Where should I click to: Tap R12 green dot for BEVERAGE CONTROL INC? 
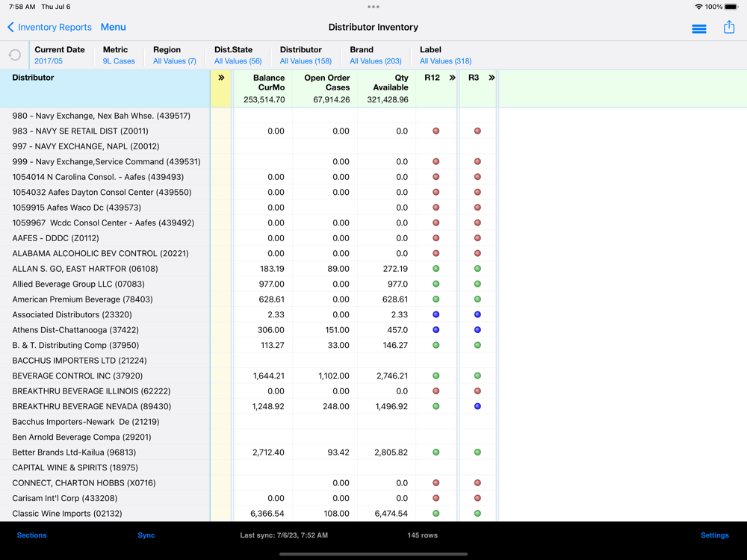(436, 376)
